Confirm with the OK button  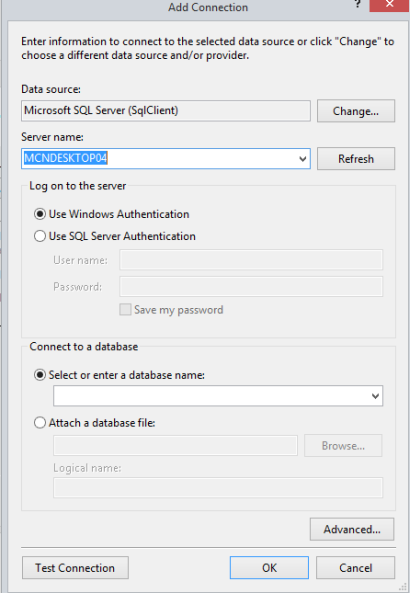[x=269, y=568]
